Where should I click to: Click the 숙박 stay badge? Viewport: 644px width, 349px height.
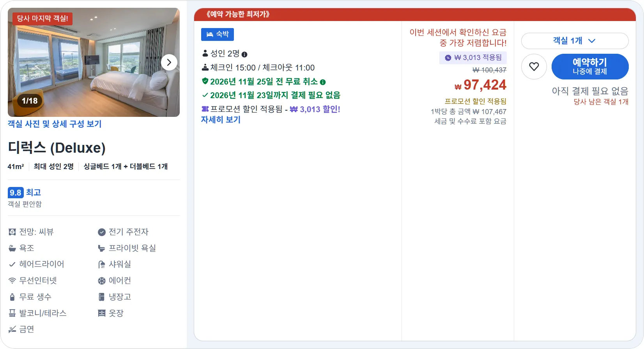[x=218, y=34]
